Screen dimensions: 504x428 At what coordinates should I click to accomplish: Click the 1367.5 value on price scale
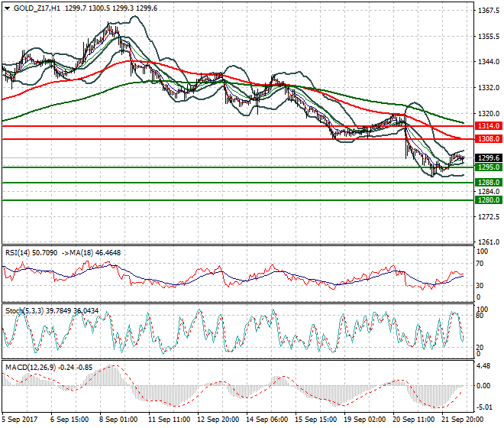[487, 11]
